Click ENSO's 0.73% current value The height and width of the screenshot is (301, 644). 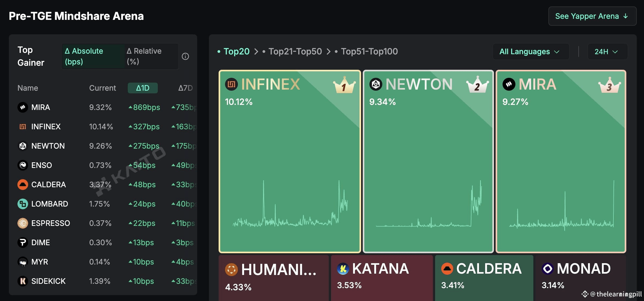click(x=100, y=165)
